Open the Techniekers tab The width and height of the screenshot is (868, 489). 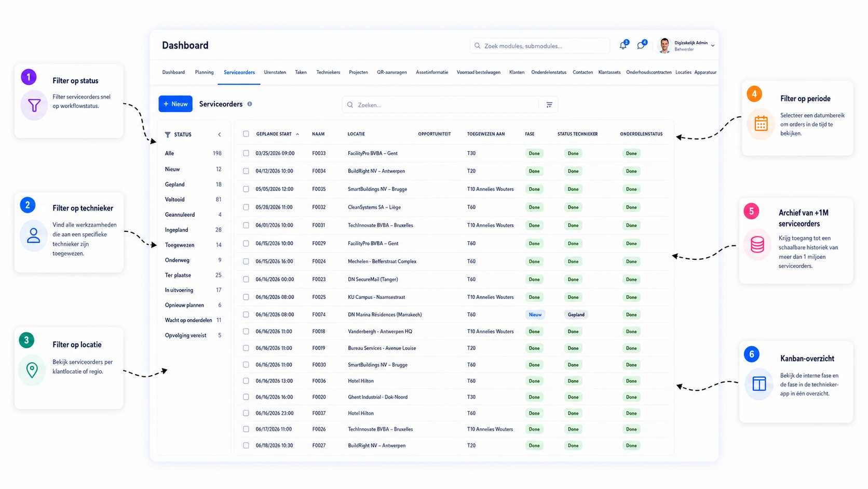pos(328,72)
